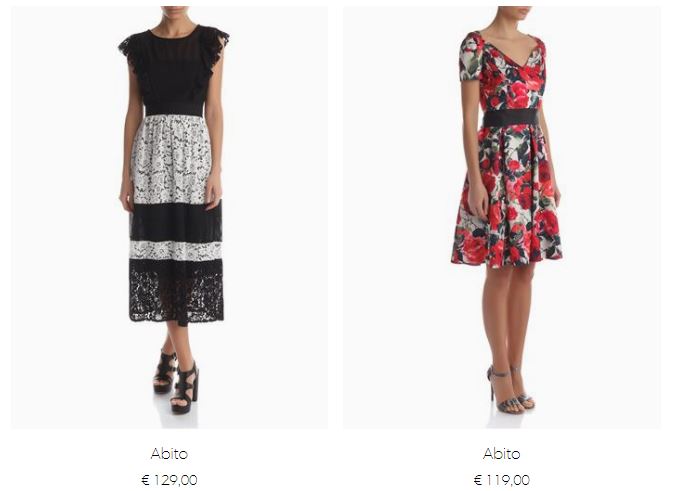676x491 pixels.
Task: Open the black and white lace dress photo
Action: (x=169, y=217)
